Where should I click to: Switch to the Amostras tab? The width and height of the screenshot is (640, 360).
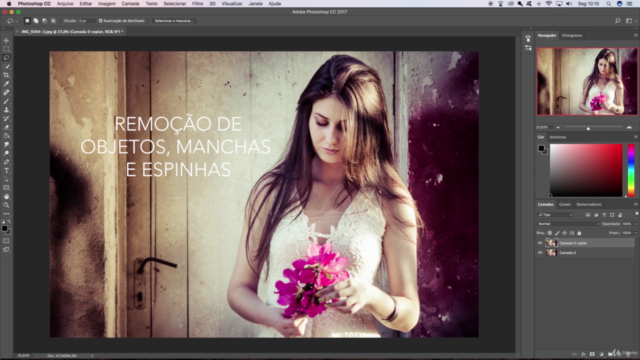pyautogui.click(x=558, y=137)
